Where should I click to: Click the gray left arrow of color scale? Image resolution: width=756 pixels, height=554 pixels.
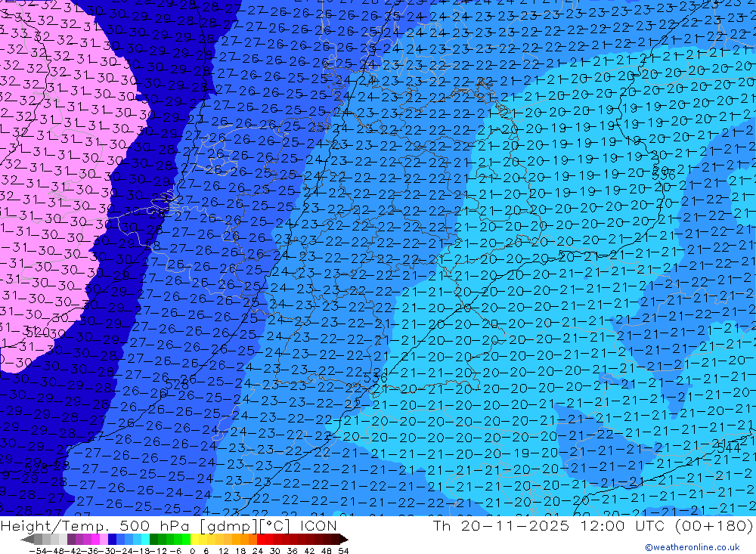(27, 540)
